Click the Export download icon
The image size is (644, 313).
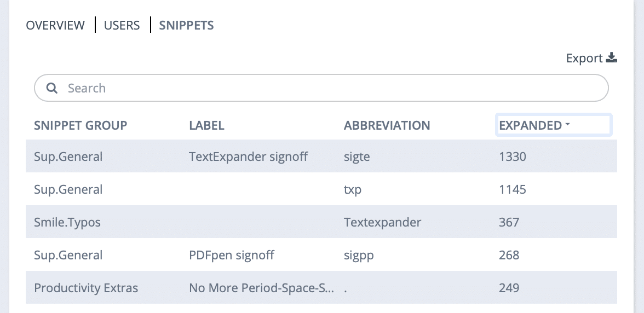pyautogui.click(x=612, y=58)
